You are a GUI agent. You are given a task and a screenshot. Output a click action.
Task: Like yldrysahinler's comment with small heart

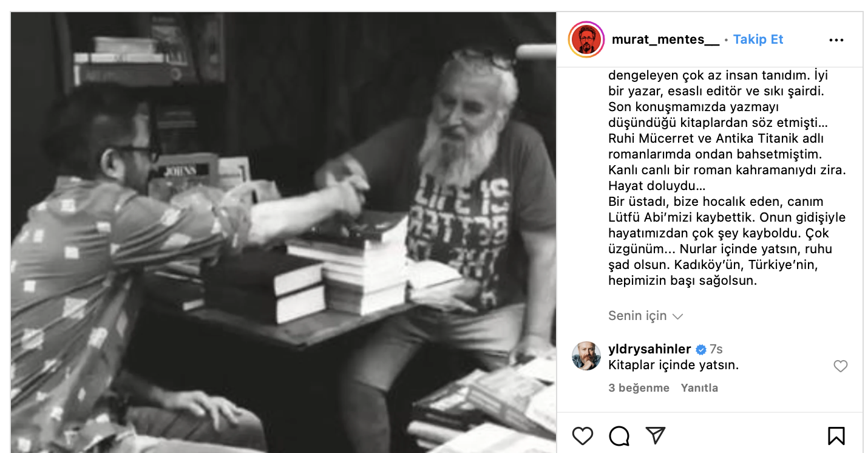point(841,366)
